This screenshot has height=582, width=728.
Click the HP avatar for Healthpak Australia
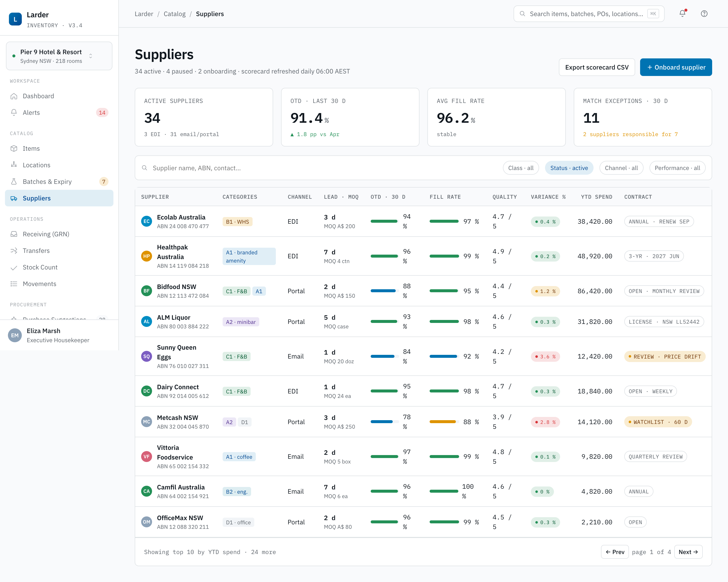click(x=147, y=256)
